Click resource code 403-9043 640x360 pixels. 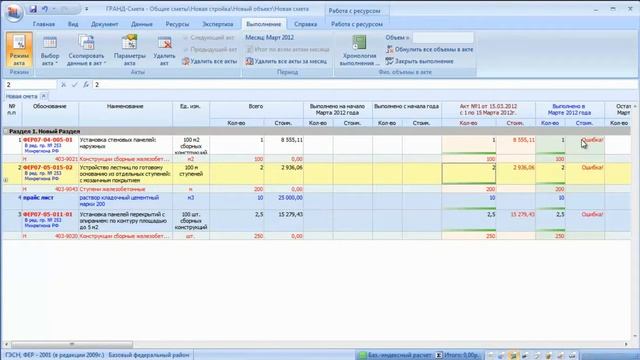66,189
